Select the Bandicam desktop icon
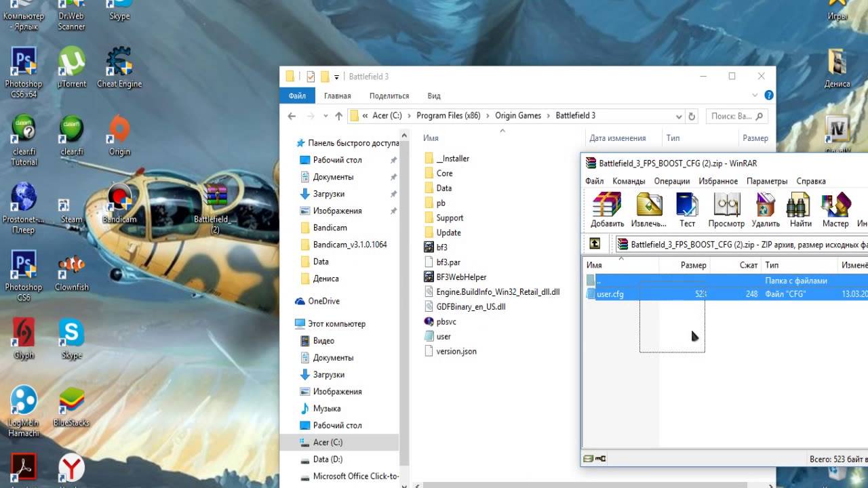The image size is (868, 488). click(x=119, y=203)
